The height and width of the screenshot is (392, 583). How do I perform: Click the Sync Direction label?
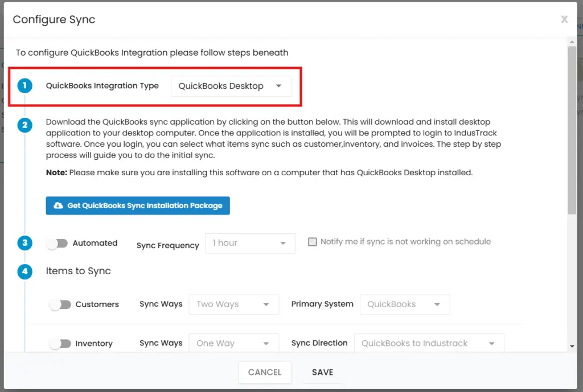pyautogui.click(x=319, y=343)
